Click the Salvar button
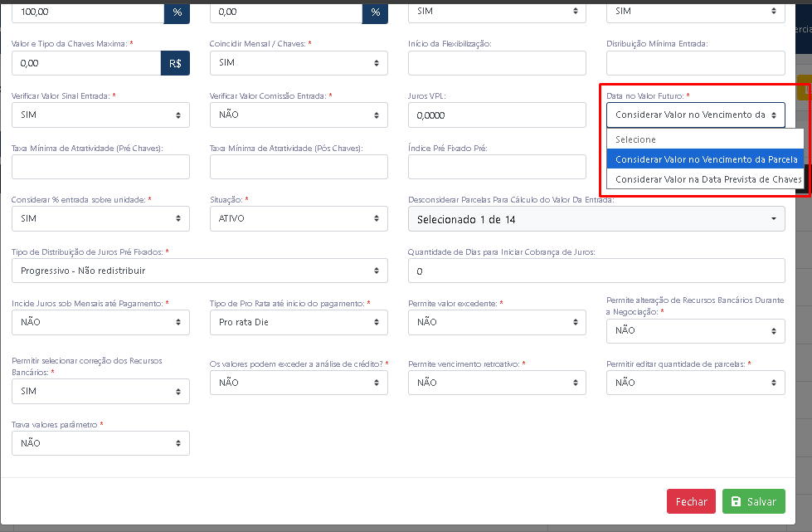 (x=753, y=501)
